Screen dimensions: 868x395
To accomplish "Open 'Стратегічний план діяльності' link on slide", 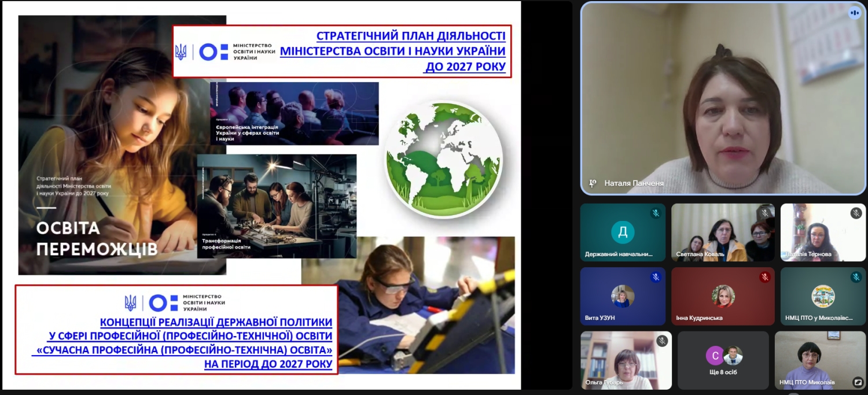I will point(393,51).
